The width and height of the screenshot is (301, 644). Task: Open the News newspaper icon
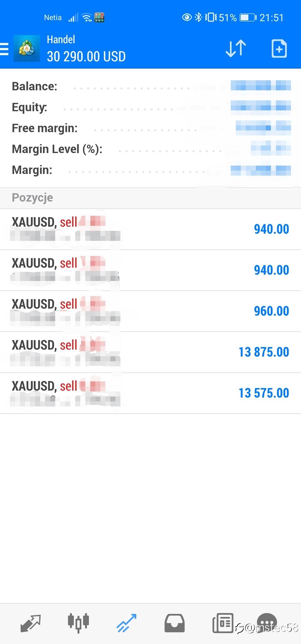tap(223, 623)
